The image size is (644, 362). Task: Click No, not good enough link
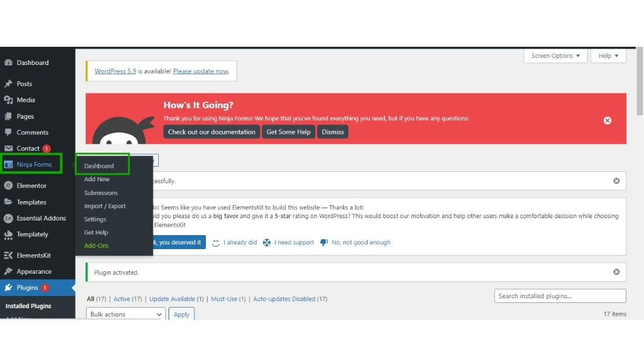tap(361, 243)
